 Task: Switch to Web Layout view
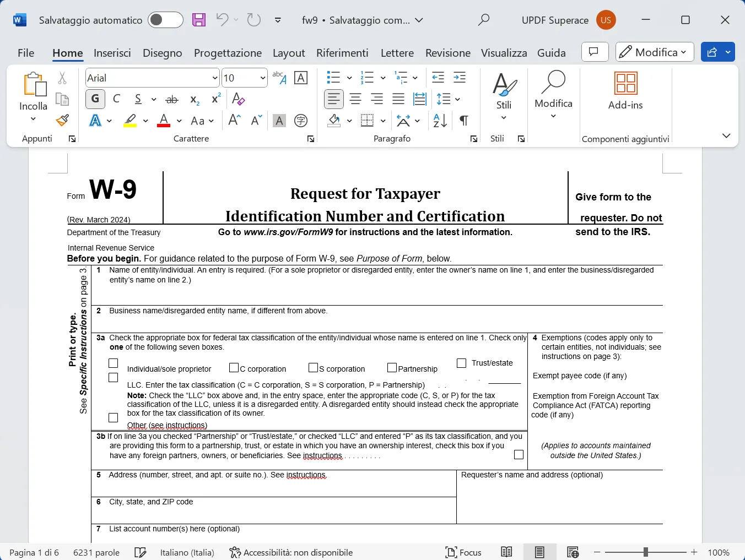click(573, 552)
